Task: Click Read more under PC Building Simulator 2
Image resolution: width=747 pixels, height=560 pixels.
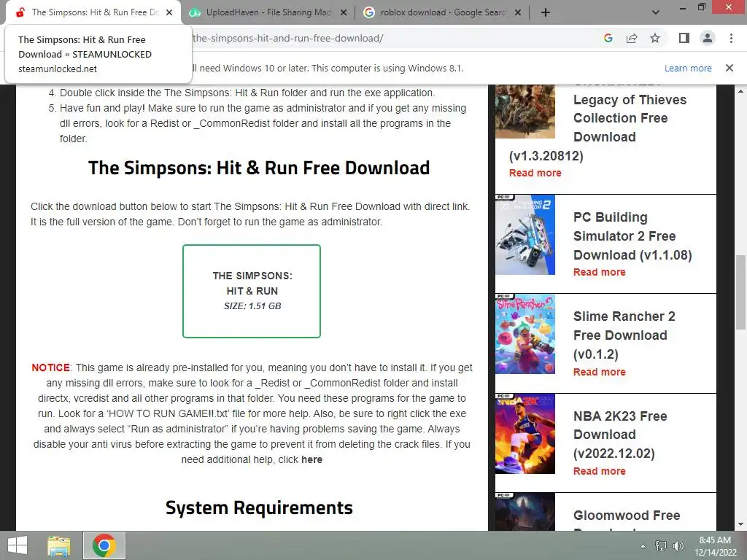Action: point(600,273)
